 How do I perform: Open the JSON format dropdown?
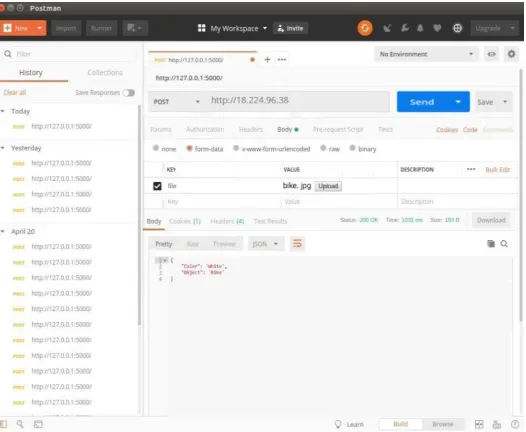pos(265,244)
